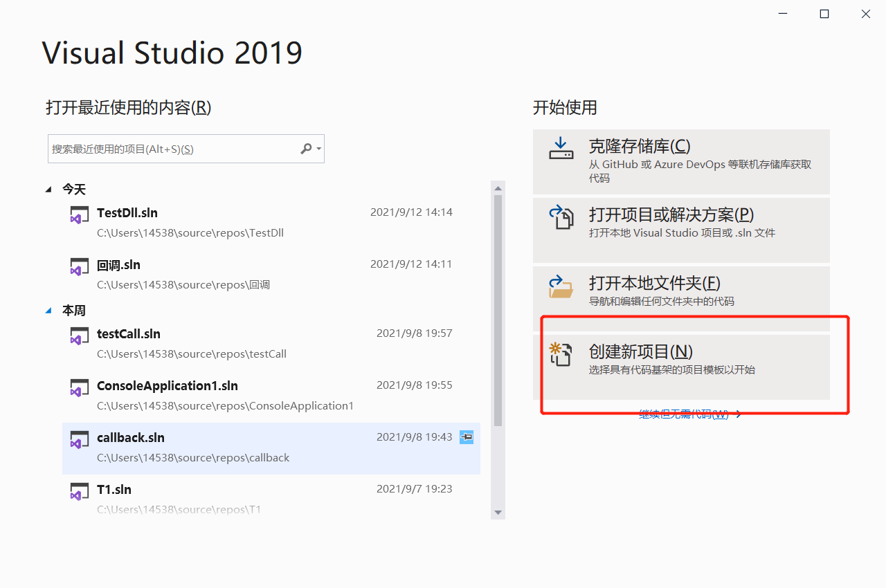Click the testCall.sln solution icon
Viewport: 886px width, 588px height.
79,336
